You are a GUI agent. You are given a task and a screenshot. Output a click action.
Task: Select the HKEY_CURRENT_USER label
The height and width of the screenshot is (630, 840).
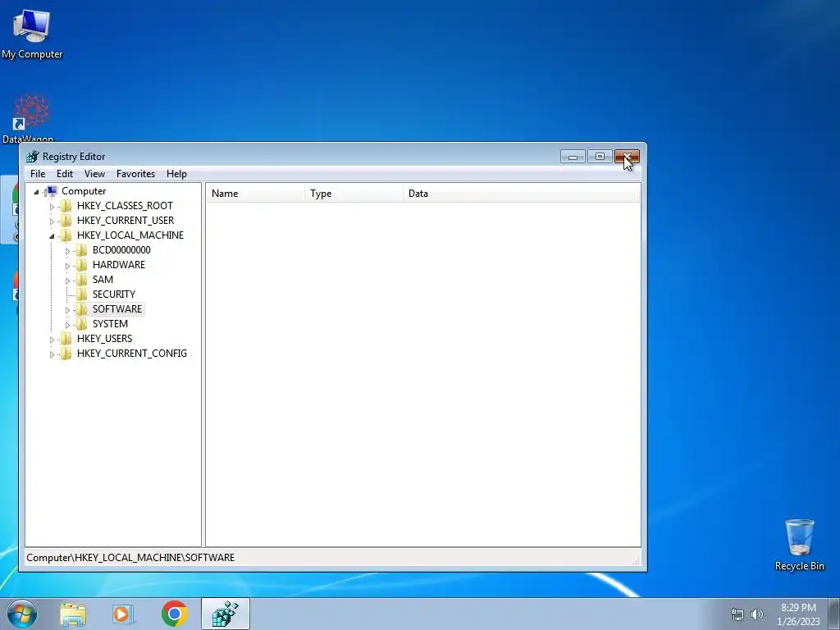click(x=126, y=220)
